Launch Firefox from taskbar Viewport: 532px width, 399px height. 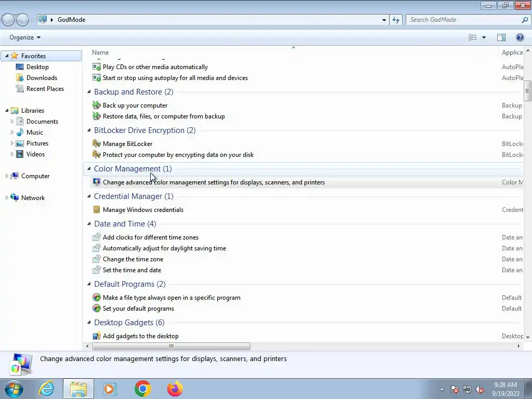[175, 389]
